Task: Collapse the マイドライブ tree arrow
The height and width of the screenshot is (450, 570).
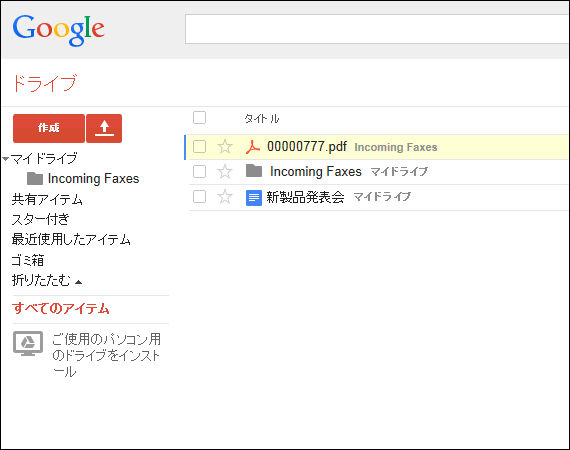Action: tap(5, 159)
